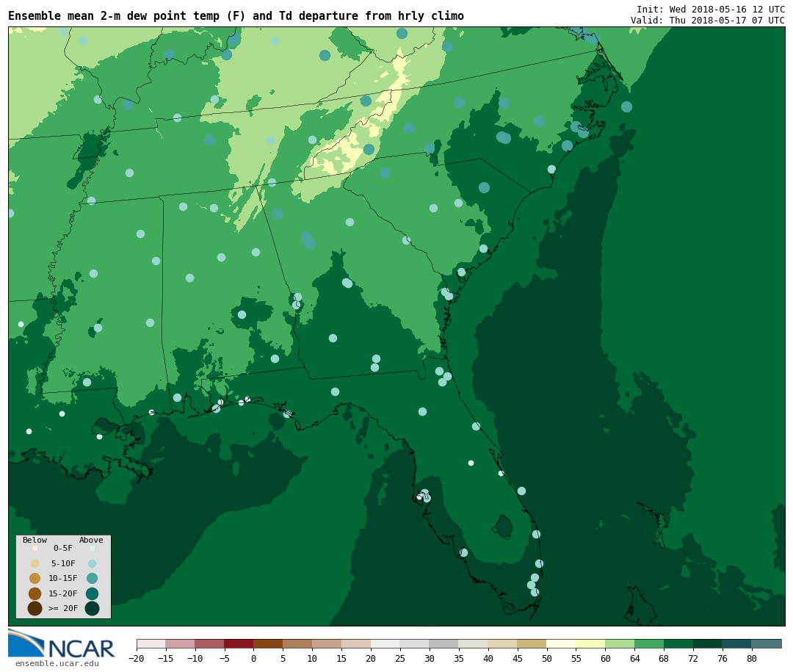Select the 30 to 35 gray swatch
Image resolution: width=793 pixels, height=672 pixels.
click(444, 643)
